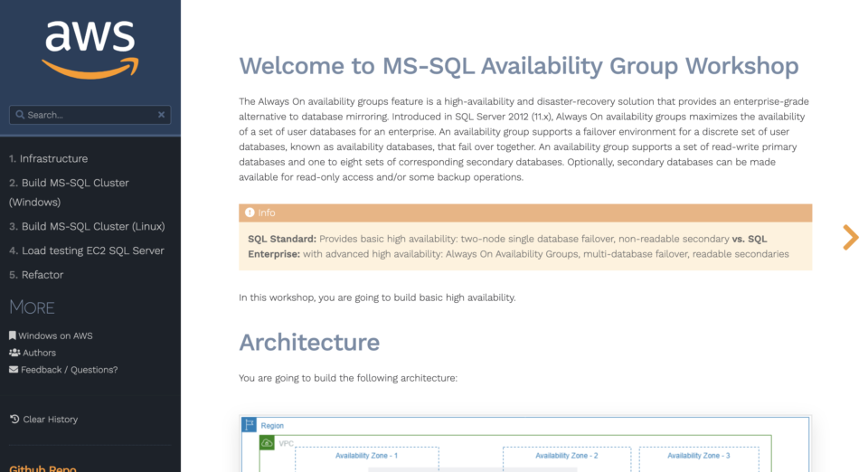Open the Feedback / Questions? link
Image resolution: width=868 pixels, height=472 pixels.
[70, 370]
